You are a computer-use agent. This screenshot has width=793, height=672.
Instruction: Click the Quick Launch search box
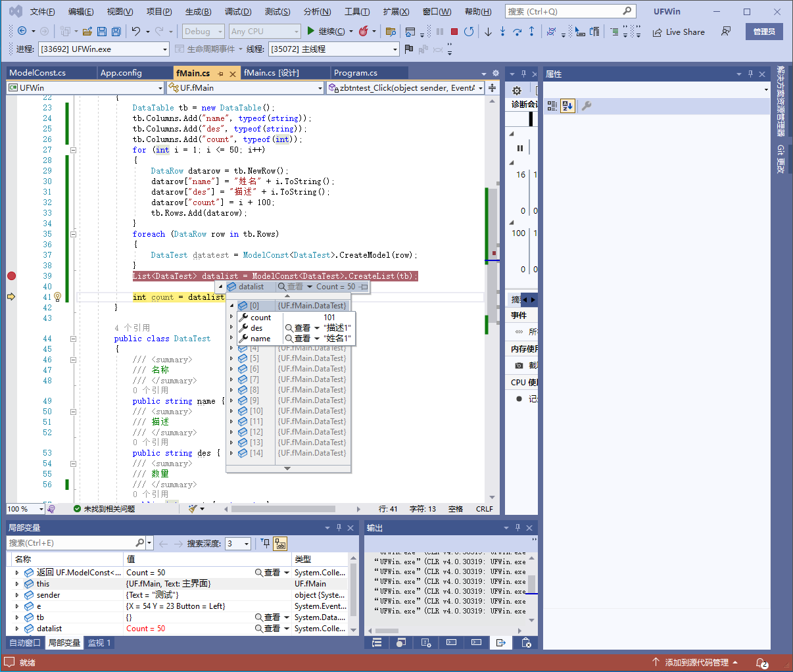coord(569,11)
